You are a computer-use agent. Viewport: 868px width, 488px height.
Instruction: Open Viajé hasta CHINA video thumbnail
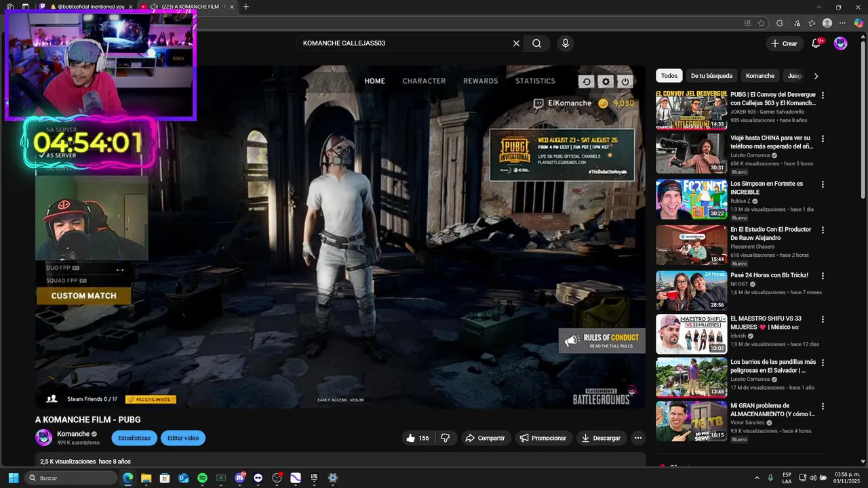[691, 153]
